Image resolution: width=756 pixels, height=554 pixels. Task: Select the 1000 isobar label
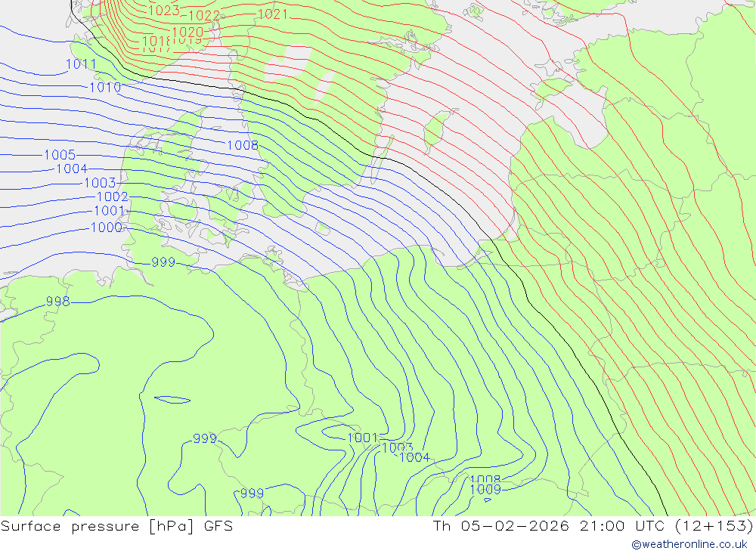pyautogui.click(x=107, y=227)
